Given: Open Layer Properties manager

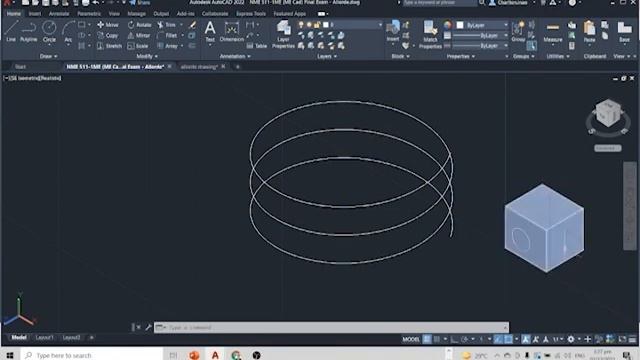Looking at the screenshot, I should point(283,34).
